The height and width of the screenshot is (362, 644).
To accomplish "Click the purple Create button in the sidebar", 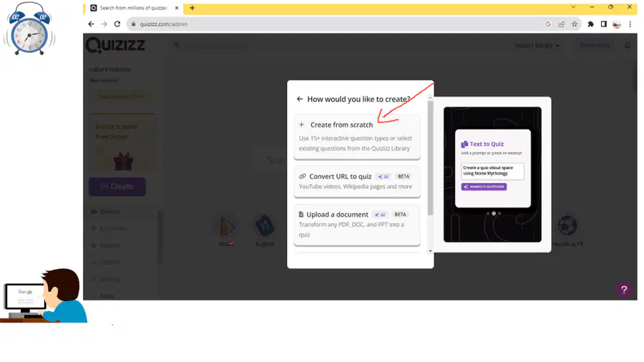I will 117,187.
